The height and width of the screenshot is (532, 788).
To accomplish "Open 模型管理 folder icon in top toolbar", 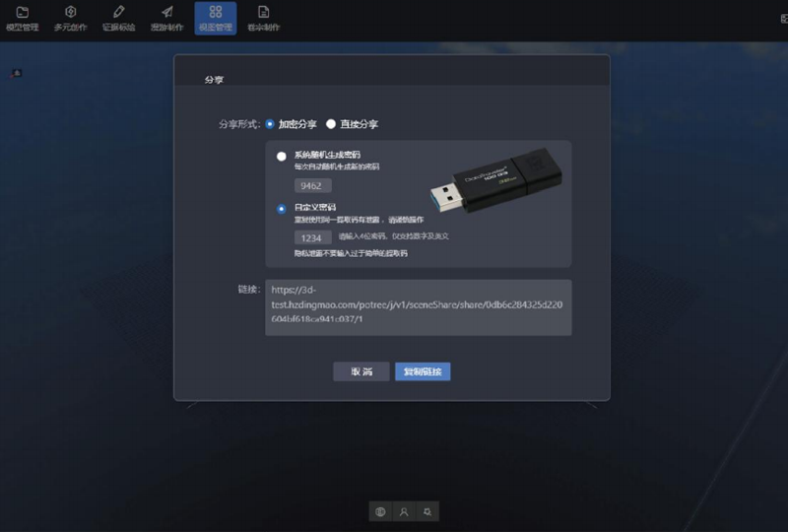I will tap(22, 13).
